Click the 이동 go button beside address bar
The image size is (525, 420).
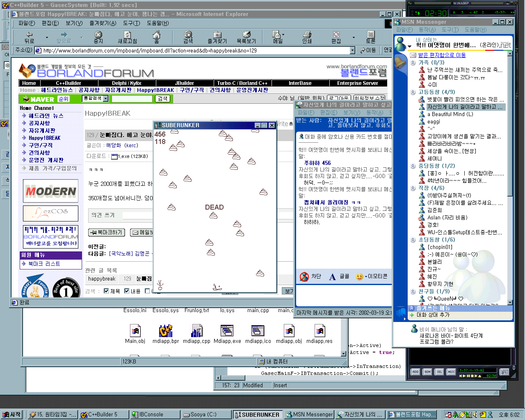(x=368, y=50)
